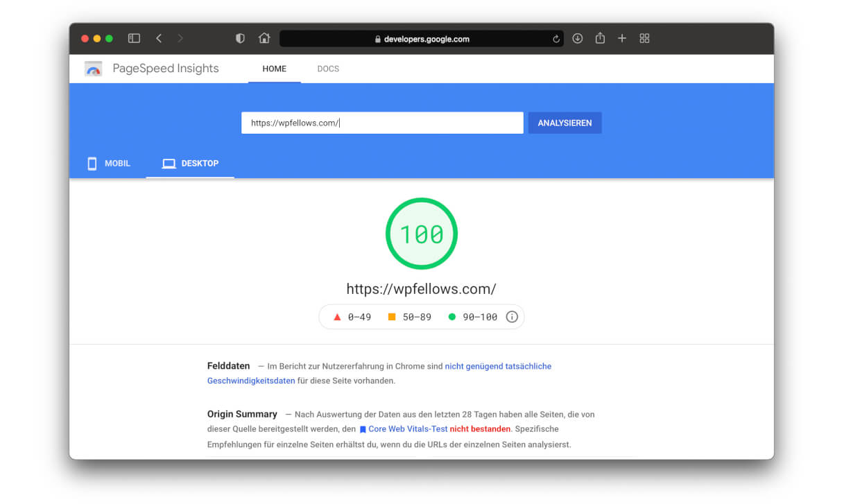Go forward with the browser forward arrow

pyautogui.click(x=180, y=39)
